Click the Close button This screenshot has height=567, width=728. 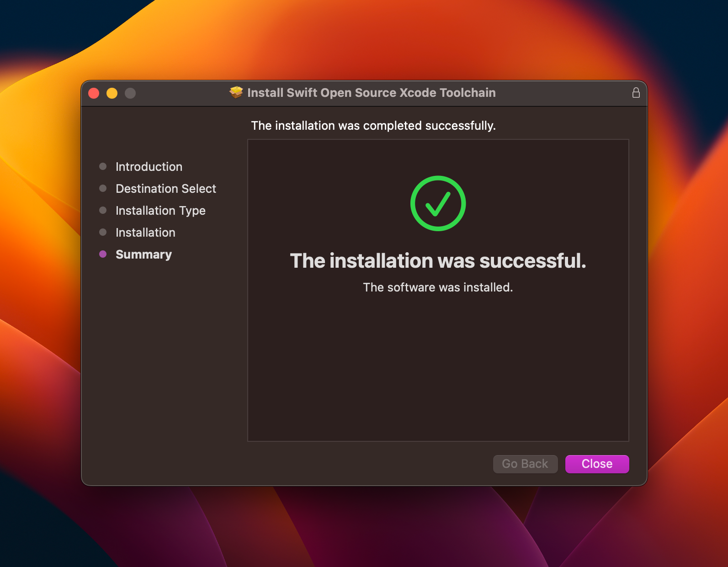tap(597, 464)
